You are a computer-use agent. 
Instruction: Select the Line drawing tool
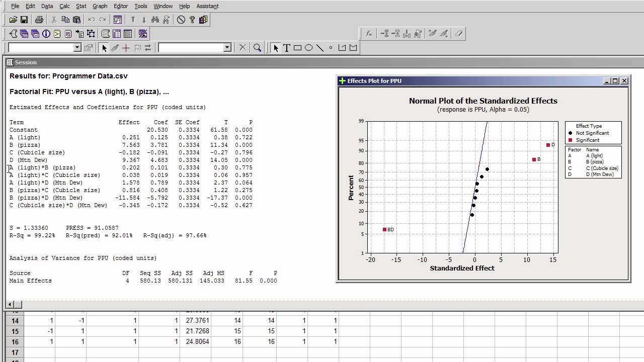click(x=319, y=48)
